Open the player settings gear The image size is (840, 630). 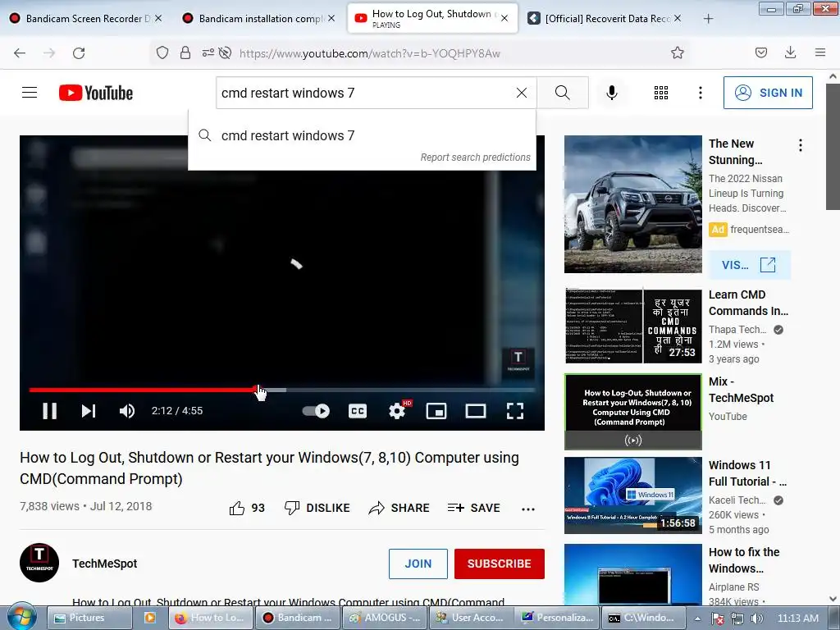click(x=397, y=411)
